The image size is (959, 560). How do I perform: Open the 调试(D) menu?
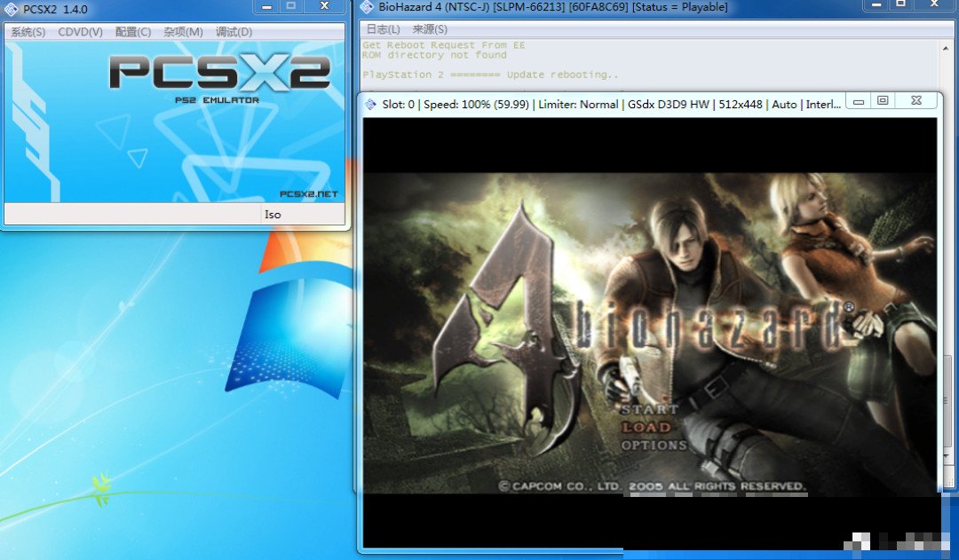(x=234, y=32)
